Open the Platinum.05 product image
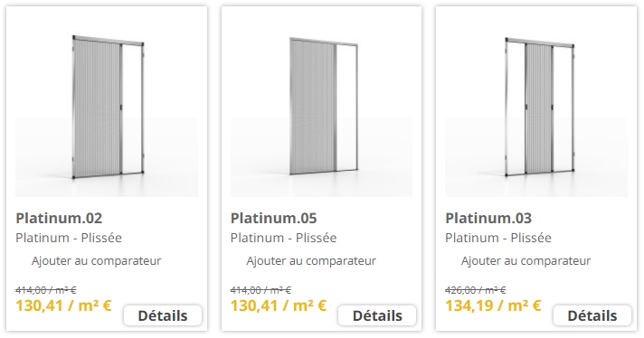 point(321,107)
